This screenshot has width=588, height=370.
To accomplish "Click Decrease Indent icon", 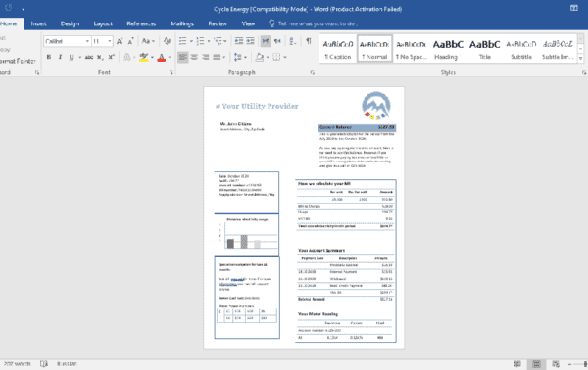I will point(239,41).
